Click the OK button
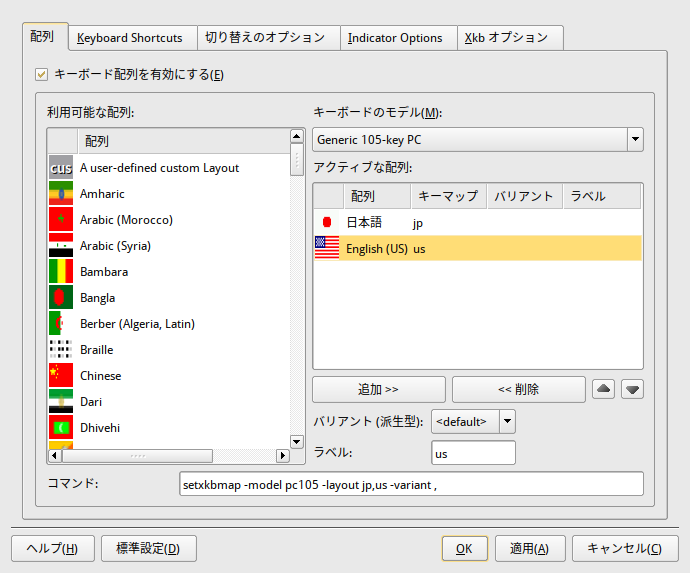Screen dimensions: 690x573 click(x=465, y=549)
